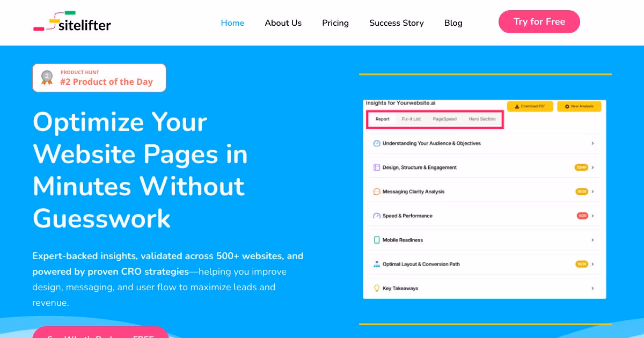Expand the Speed & Performance section

coord(592,216)
